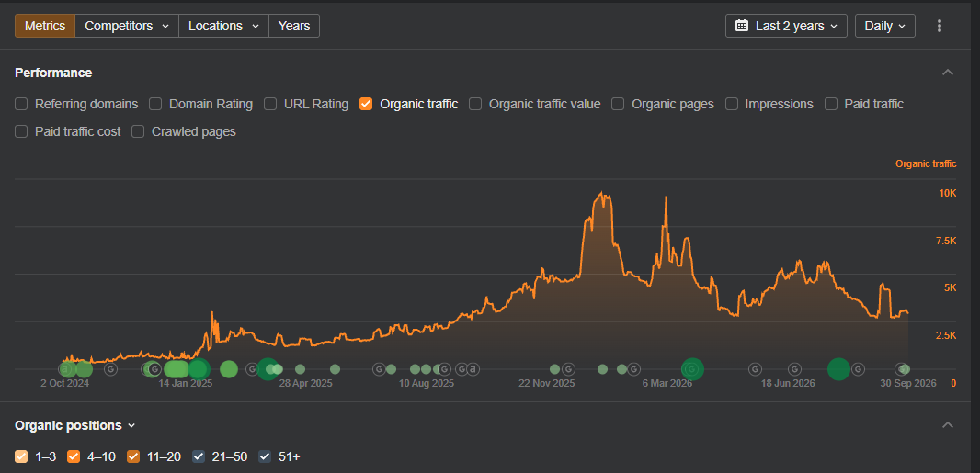980x473 pixels.
Task: Enable the Impressions checkbox
Action: pos(732,104)
